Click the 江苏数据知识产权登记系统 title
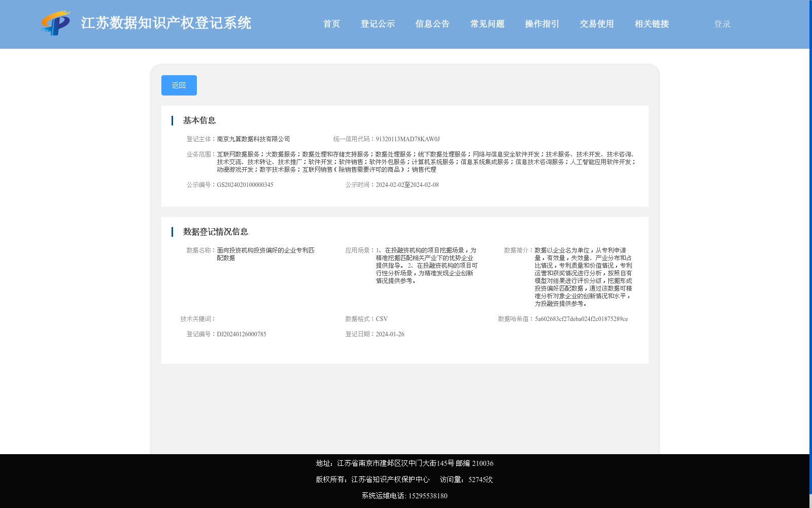This screenshot has width=812, height=508. [166, 23]
